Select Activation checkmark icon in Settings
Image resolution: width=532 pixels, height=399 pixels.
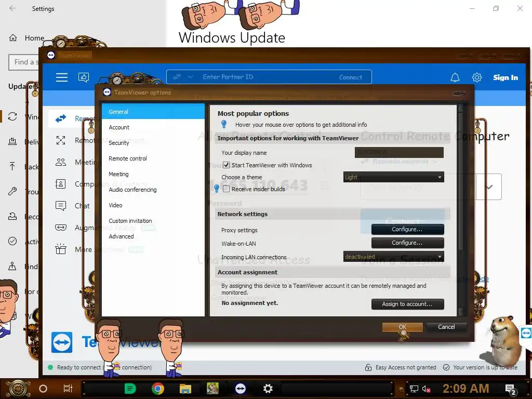coord(12,241)
